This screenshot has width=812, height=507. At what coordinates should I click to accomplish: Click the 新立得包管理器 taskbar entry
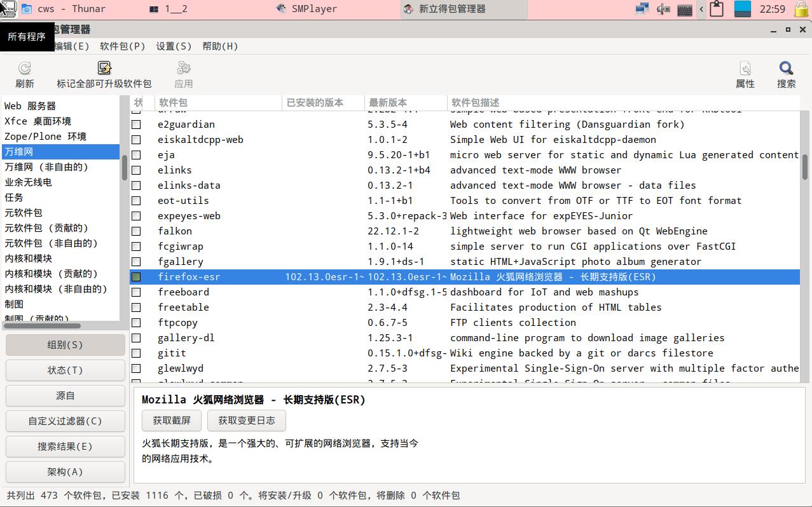pos(463,9)
